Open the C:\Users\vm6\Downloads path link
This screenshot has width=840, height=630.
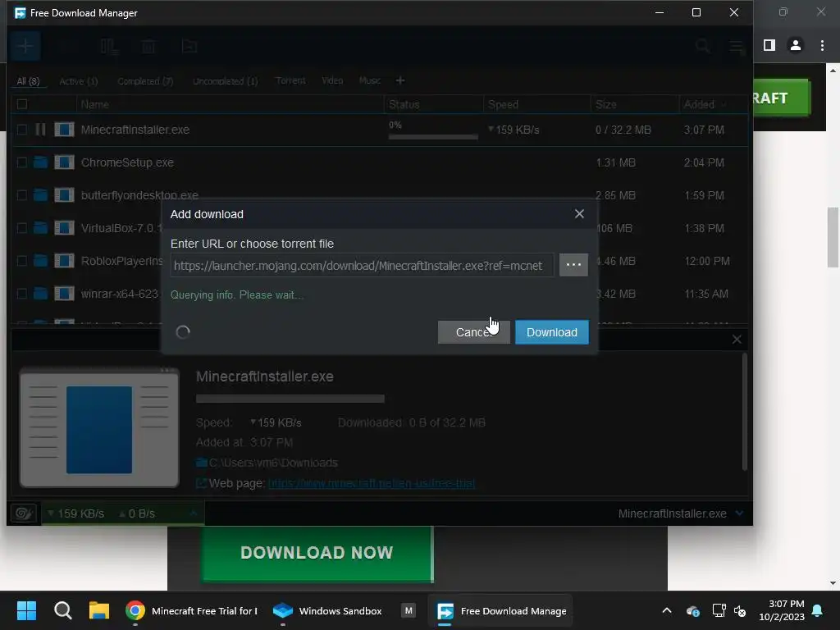[273, 463]
